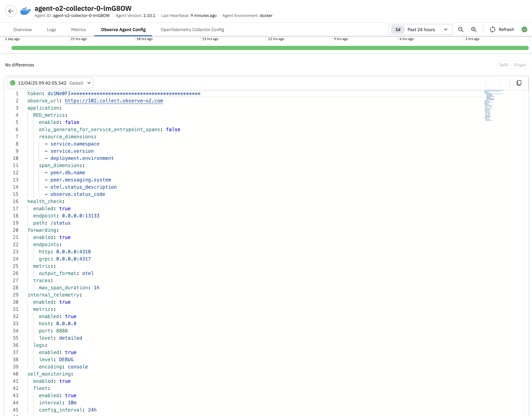
Task: Click the green status checkmark icon
Action: [524, 29]
